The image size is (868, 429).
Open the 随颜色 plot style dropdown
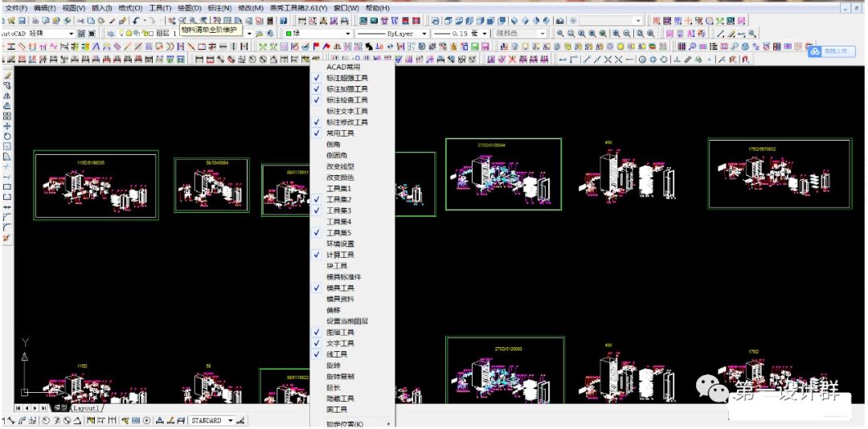(542, 33)
